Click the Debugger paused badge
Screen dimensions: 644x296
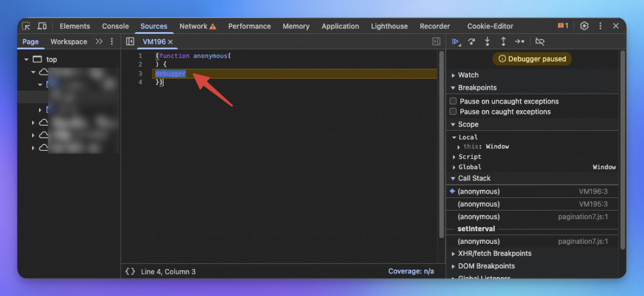532,58
